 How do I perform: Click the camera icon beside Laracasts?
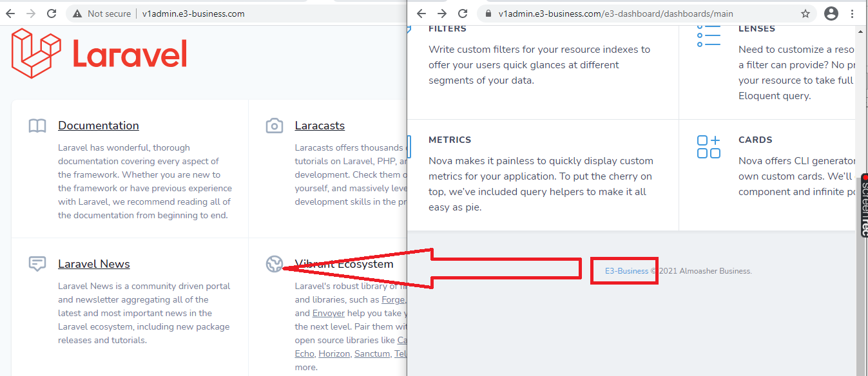pyautogui.click(x=275, y=126)
